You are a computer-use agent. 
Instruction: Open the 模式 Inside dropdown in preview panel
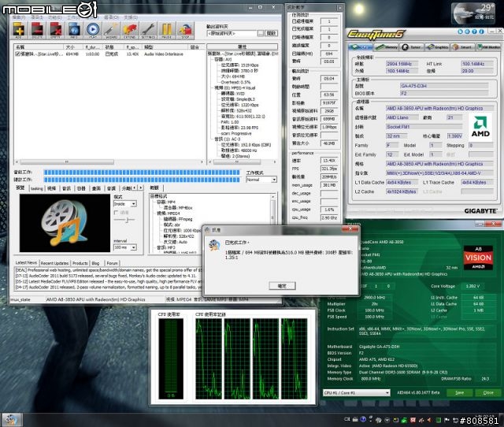125,204
